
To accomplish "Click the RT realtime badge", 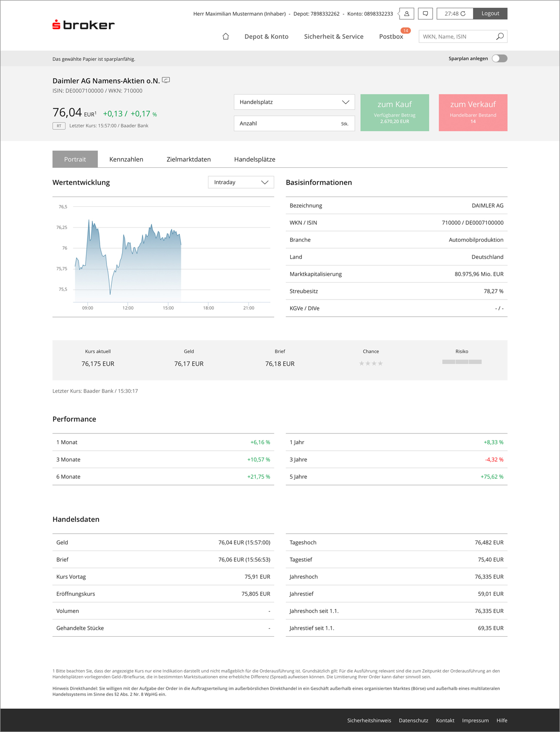I will (x=59, y=126).
